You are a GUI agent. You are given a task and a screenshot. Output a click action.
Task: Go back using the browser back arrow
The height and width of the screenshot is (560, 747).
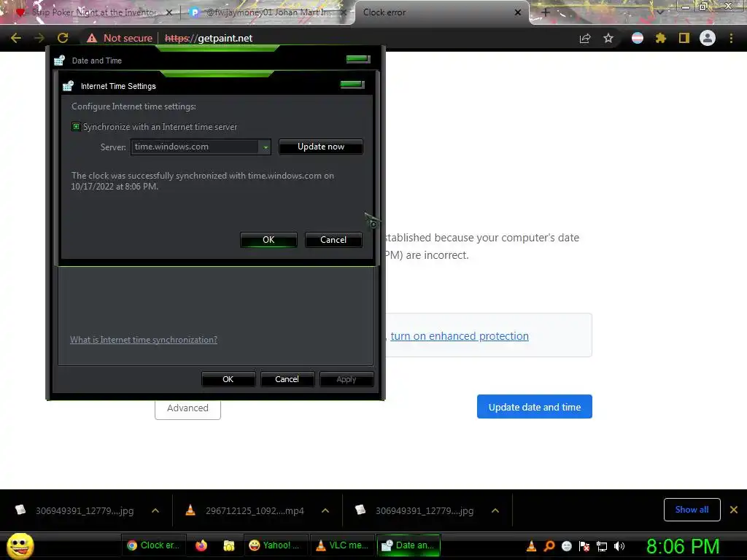[16, 38]
